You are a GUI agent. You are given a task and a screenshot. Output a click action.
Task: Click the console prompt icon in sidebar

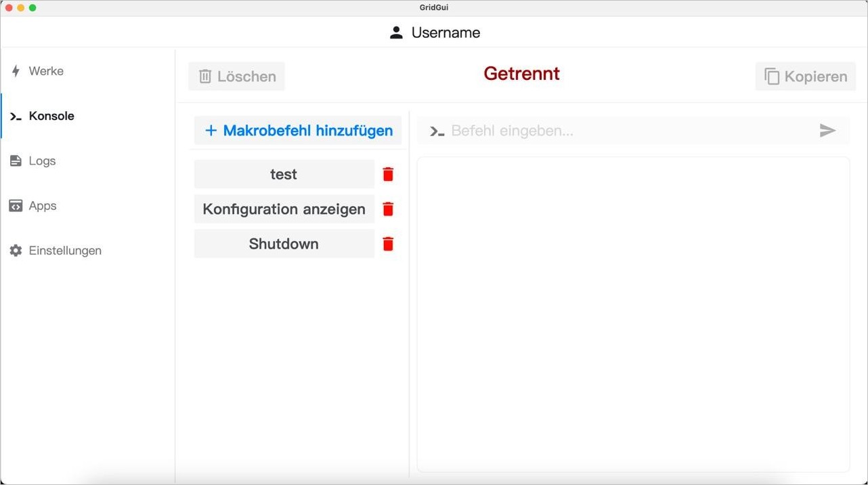click(16, 117)
